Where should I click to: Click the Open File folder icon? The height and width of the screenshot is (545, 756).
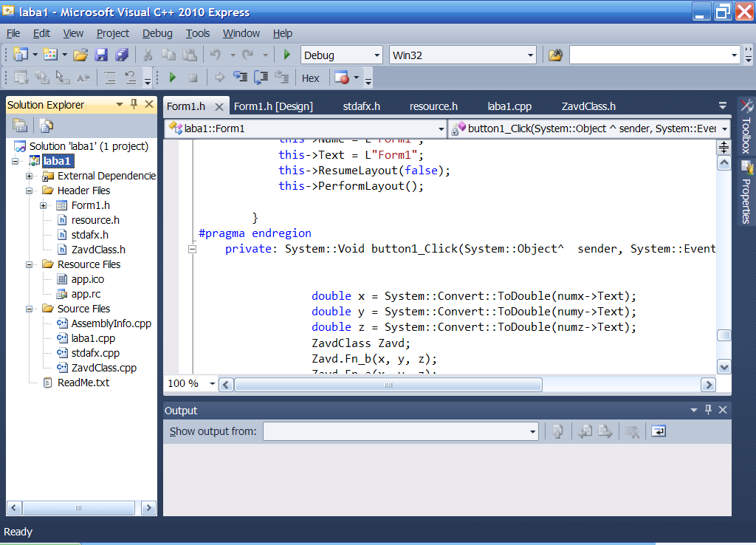tap(80, 55)
